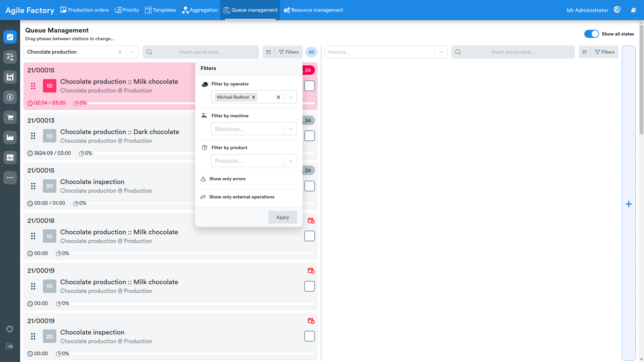Click the swirl logo icon near Mr Administrator
Image resolution: width=644 pixels, height=362 pixels.
point(617,10)
